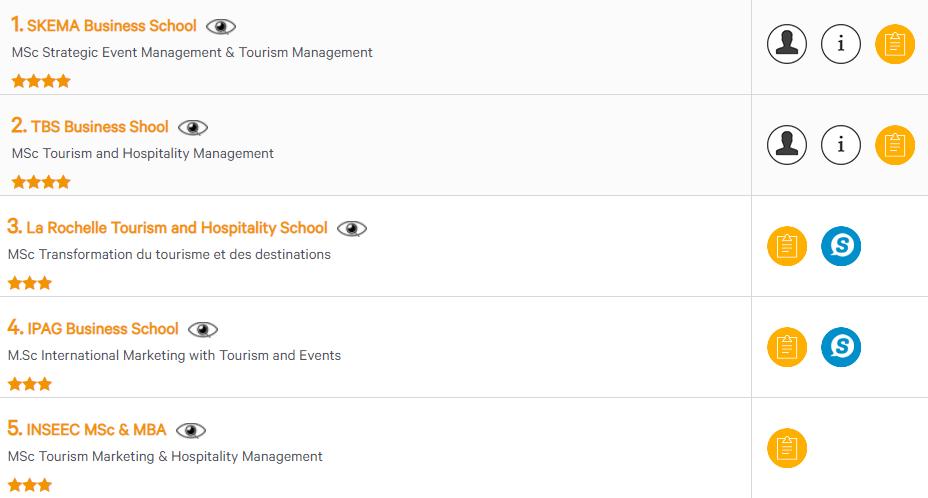The image size is (928, 498).
Task: Toggle the eye icon next to INSEEC MSc & MBA
Action: coord(191,431)
